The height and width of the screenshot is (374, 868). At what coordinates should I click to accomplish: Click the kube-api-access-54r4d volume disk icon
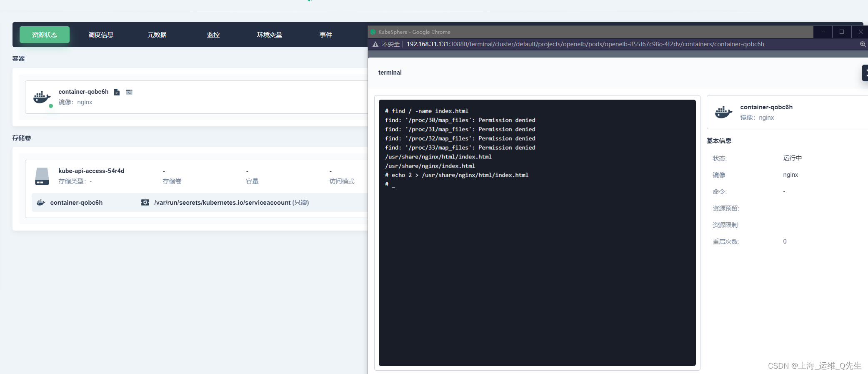click(42, 176)
